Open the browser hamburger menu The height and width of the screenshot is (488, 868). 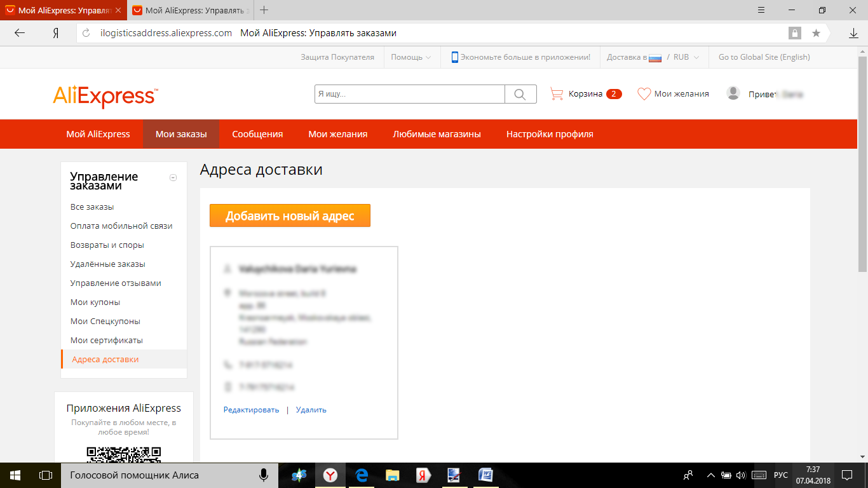[761, 10]
